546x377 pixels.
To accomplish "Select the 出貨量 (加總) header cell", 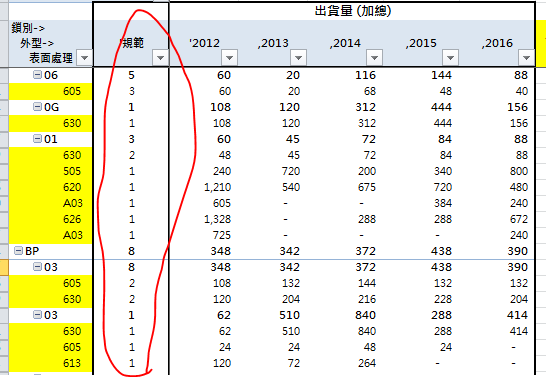I will [352, 11].
